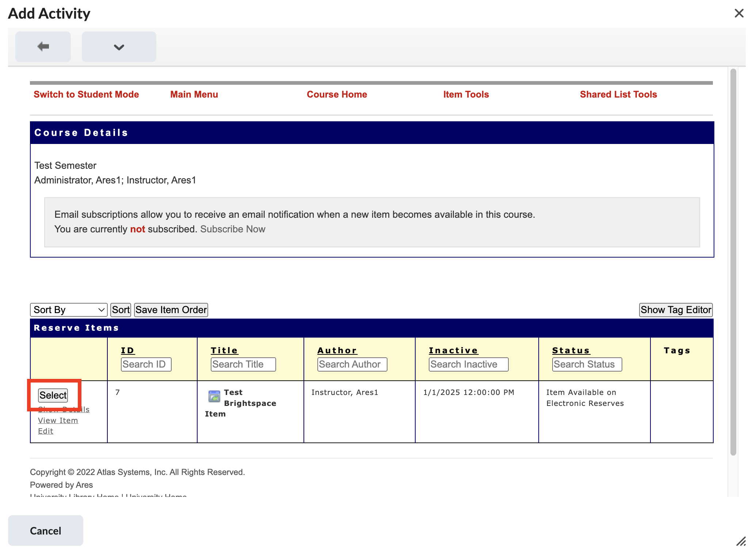The height and width of the screenshot is (559, 756).
Task: Sort by the Status column header
Action: pyautogui.click(x=571, y=350)
